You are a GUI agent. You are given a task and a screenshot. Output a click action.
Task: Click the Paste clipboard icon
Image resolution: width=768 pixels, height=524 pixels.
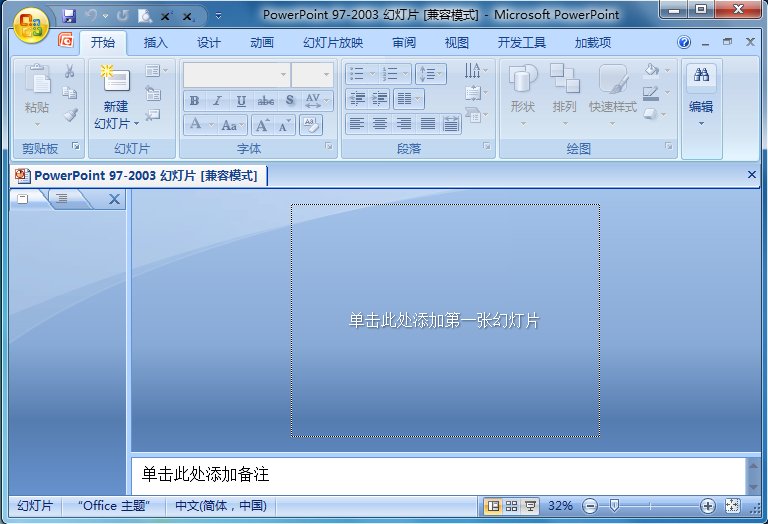coord(37,79)
